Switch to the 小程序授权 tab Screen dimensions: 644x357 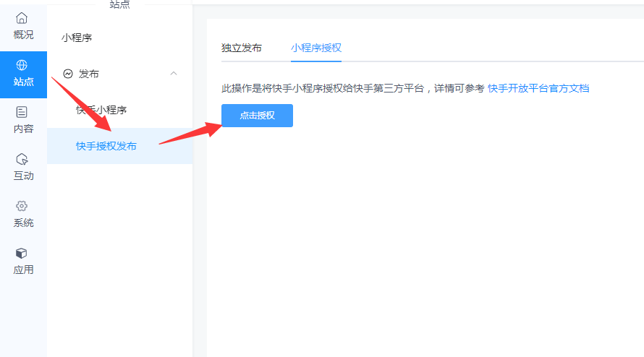pyautogui.click(x=316, y=48)
